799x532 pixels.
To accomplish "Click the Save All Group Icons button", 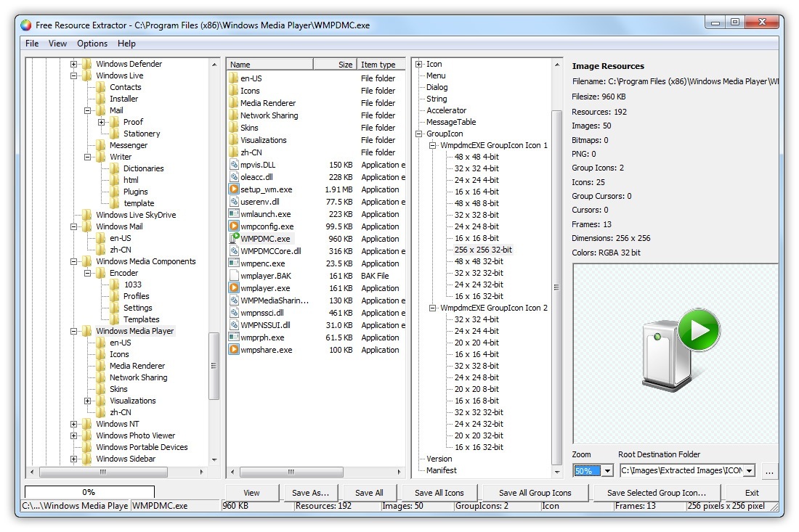I will tap(535, 492).
